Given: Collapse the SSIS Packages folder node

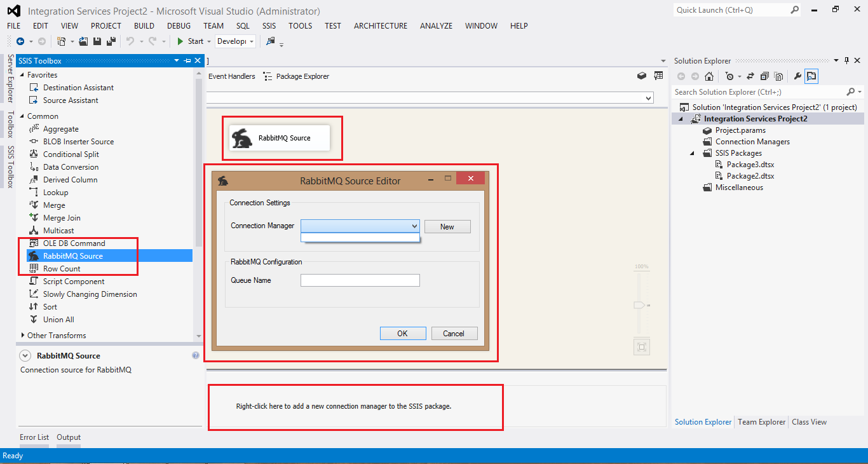Looking at the screenshot, I should click(x=693, y=153).
